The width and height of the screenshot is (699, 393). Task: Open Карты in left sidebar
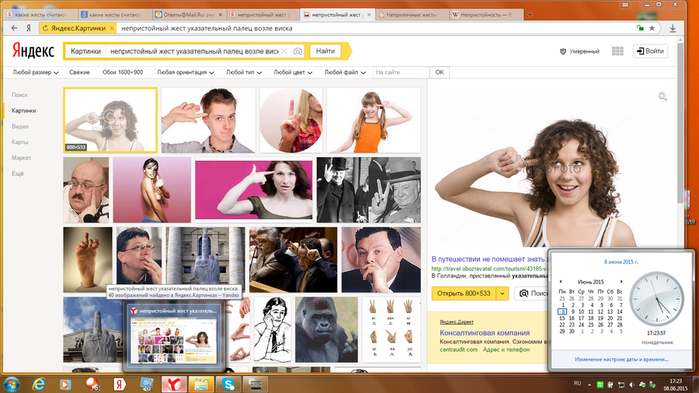coord(20,142)
